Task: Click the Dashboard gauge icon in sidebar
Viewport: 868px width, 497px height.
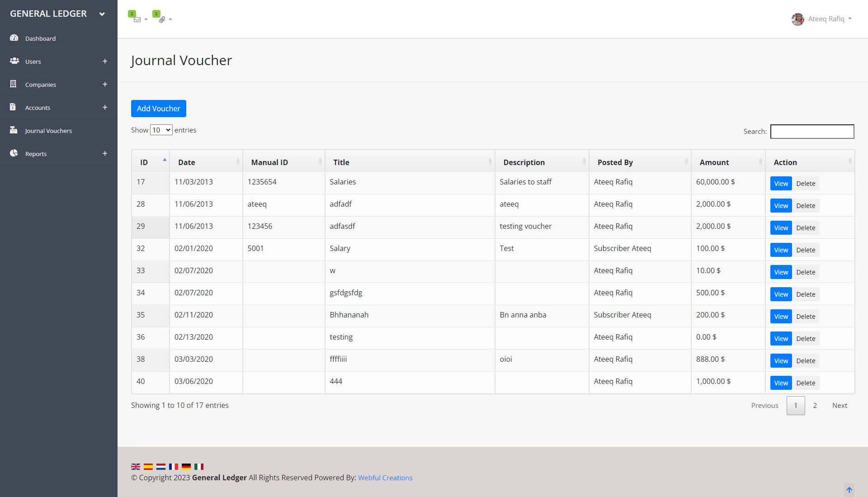Action: tap(14, 38)
